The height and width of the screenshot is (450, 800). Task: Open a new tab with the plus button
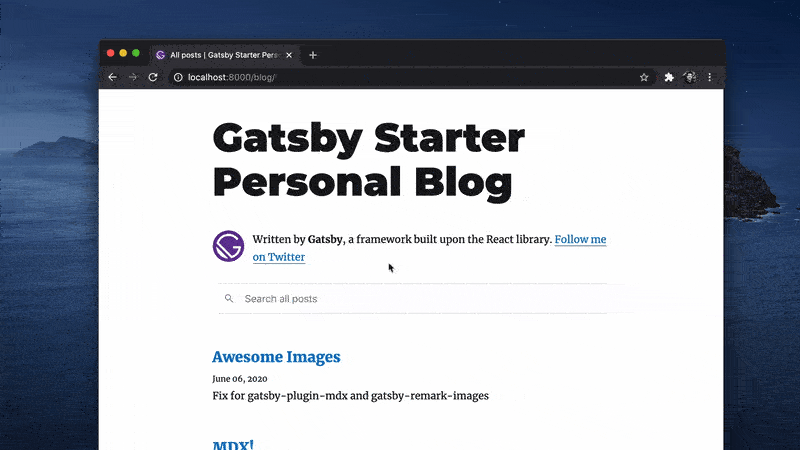[x=313, y=55]
